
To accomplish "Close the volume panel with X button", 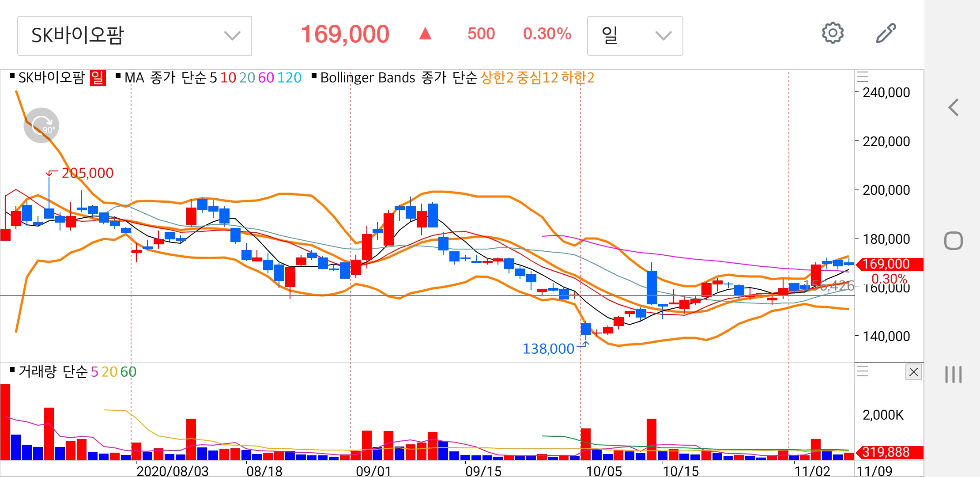I will point(914,372).
